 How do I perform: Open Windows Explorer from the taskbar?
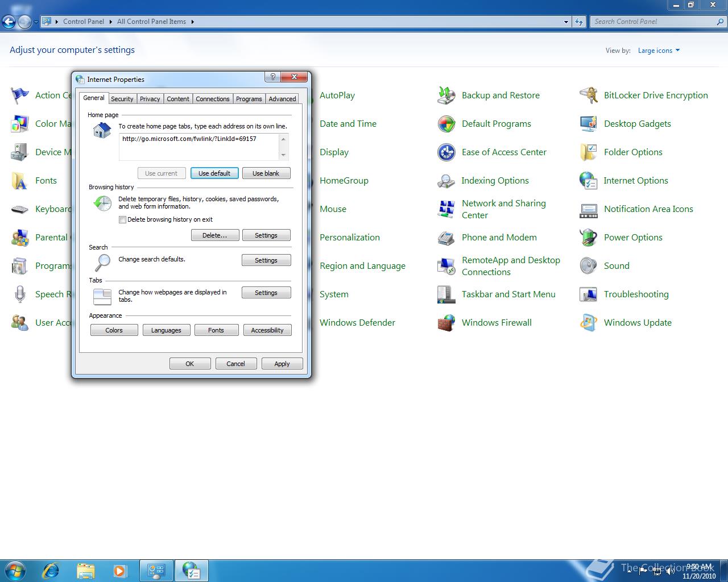click(x=85, y=570)
